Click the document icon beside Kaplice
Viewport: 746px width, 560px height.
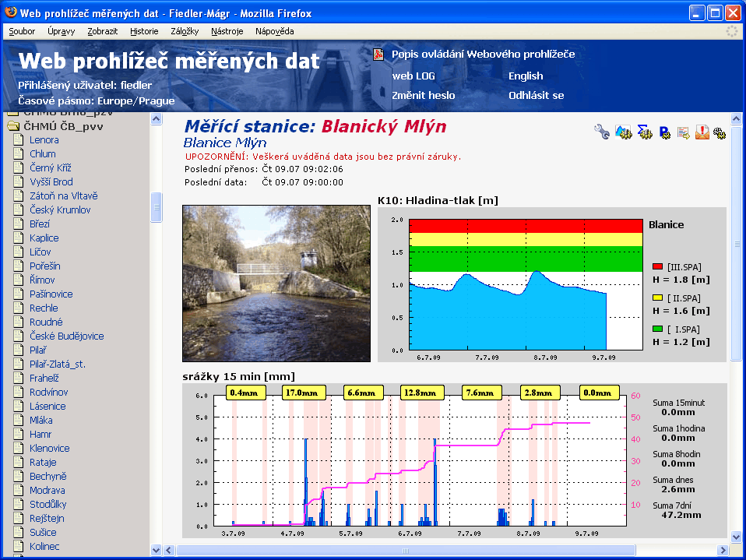(x=19, y=238)
